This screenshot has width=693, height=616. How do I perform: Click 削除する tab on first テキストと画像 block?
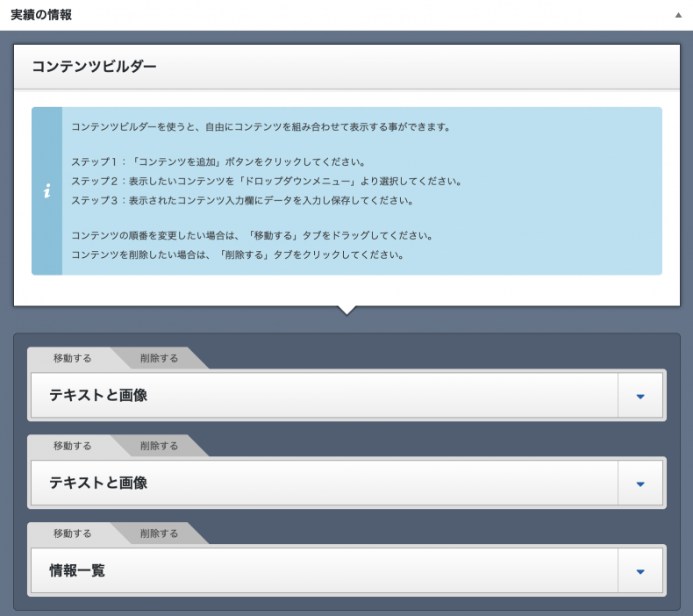pos(159,358)
